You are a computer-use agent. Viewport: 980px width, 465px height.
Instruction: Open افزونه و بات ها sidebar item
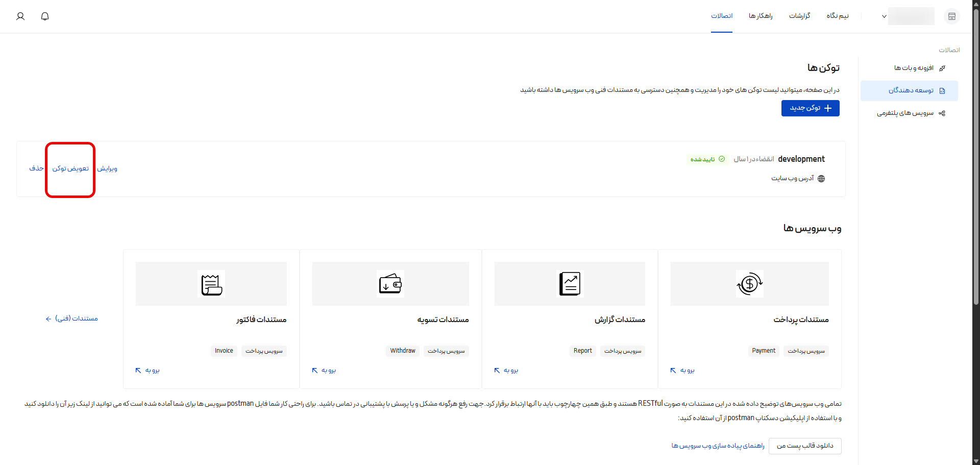tap(909, 68)
